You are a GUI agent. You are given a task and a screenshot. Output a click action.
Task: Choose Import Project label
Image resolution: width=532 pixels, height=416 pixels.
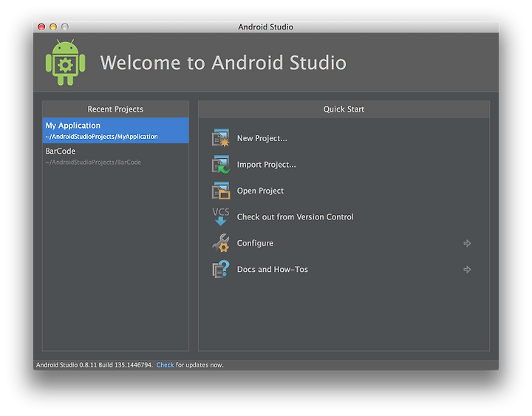tap(266, 165)
